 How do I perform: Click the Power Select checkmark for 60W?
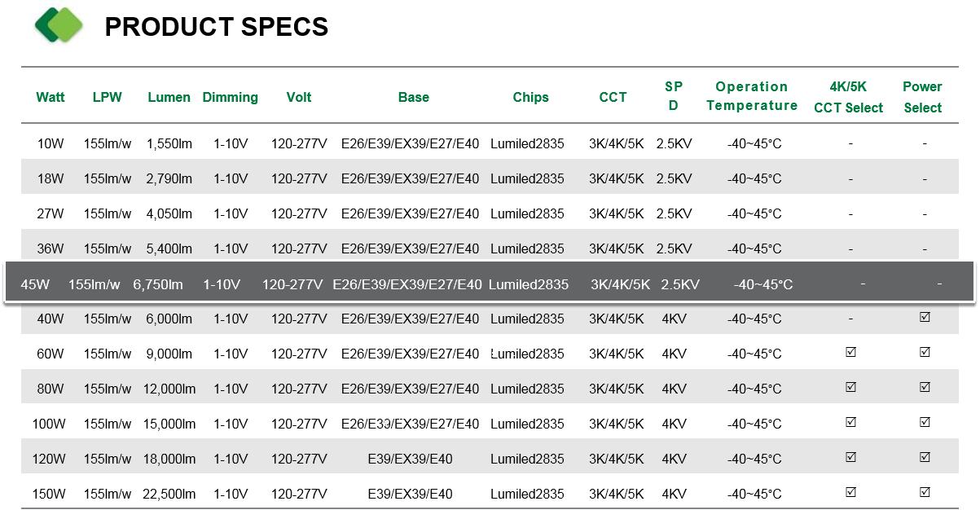pos(925,352)
